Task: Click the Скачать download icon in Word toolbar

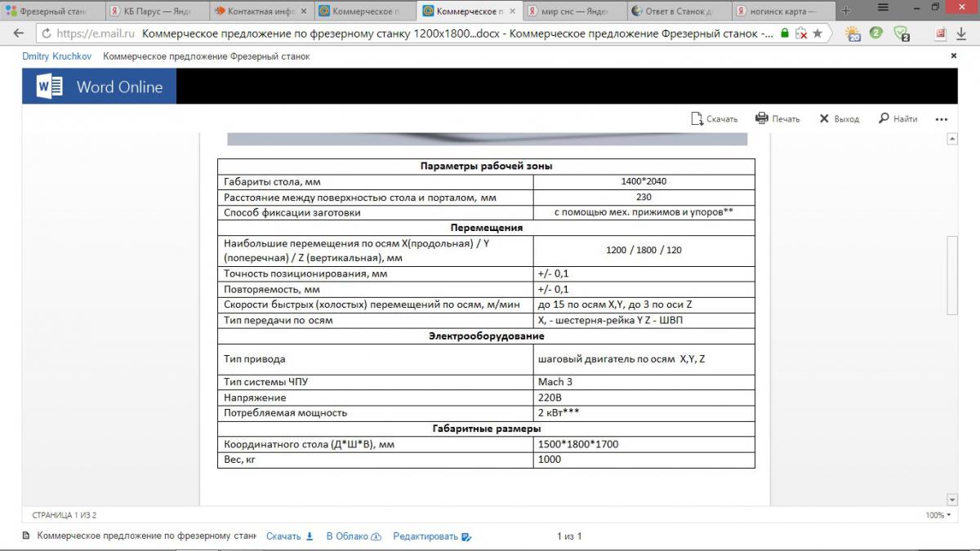Action: tap(697, 118)
